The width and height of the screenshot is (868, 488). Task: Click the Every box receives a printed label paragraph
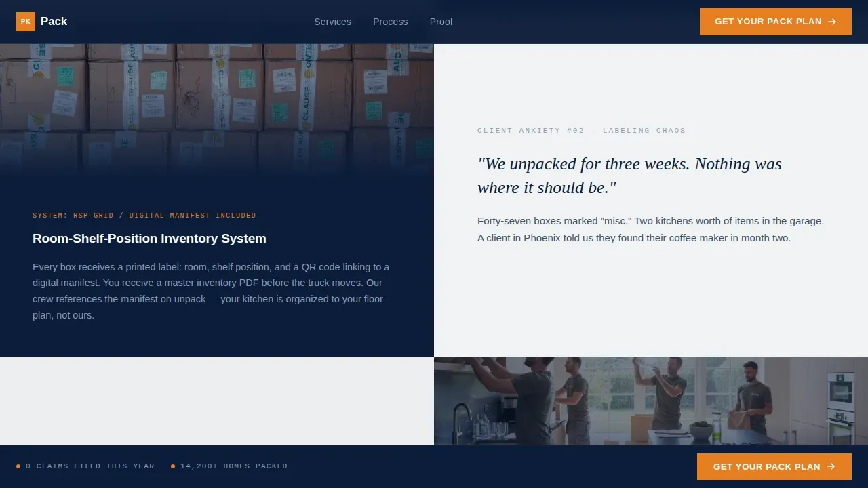[211, 291]
